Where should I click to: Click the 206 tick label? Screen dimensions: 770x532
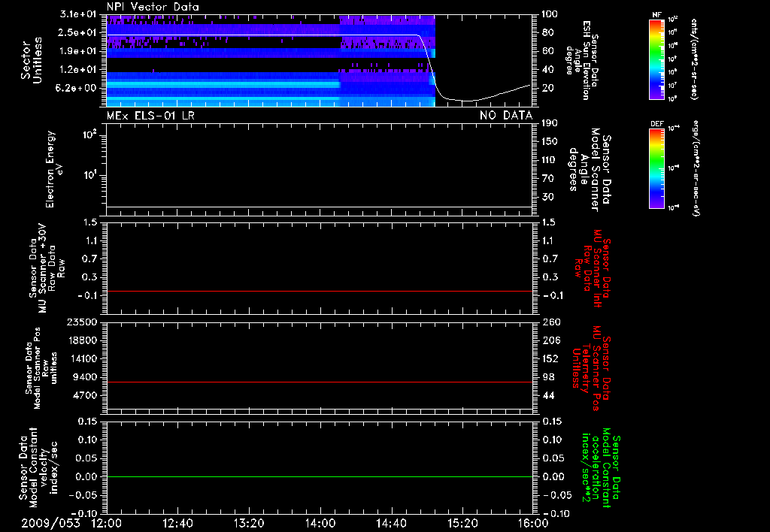(550, 340)
